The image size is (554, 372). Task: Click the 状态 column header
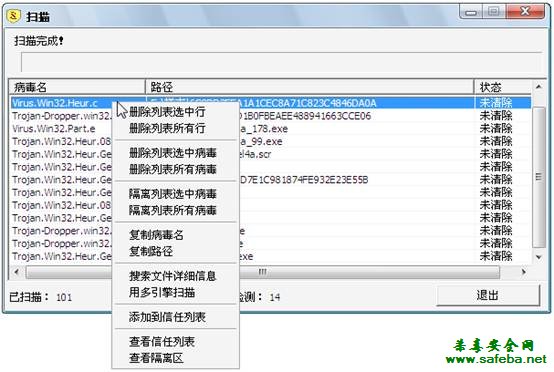tap(502, 87)
